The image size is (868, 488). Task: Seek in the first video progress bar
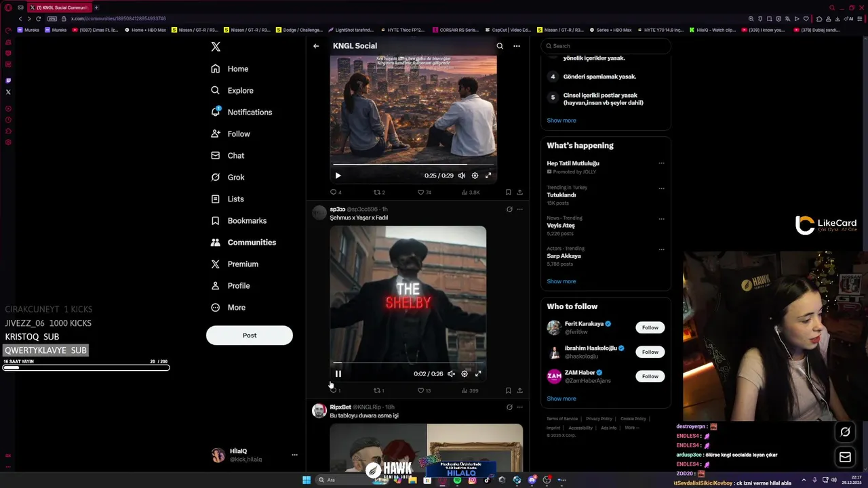413,164
